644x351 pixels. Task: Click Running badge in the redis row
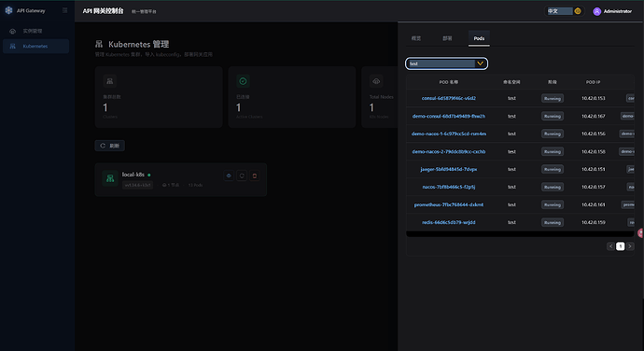552,222
